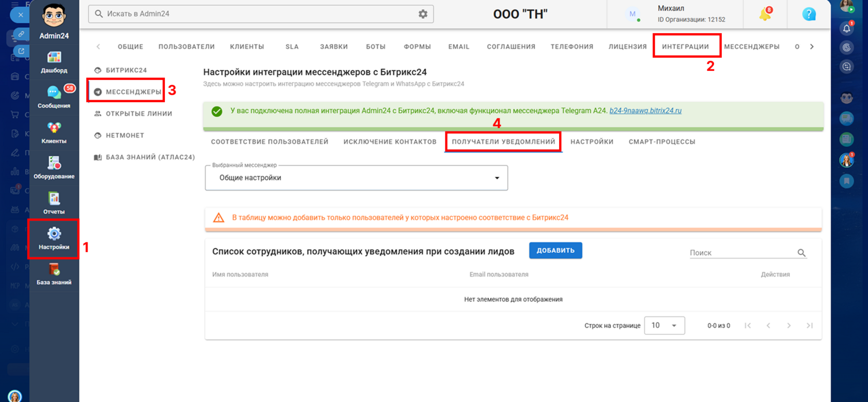Click the bell icon in right panel
The width and height of the screenshot is (868, 402).
pos(846,28)
